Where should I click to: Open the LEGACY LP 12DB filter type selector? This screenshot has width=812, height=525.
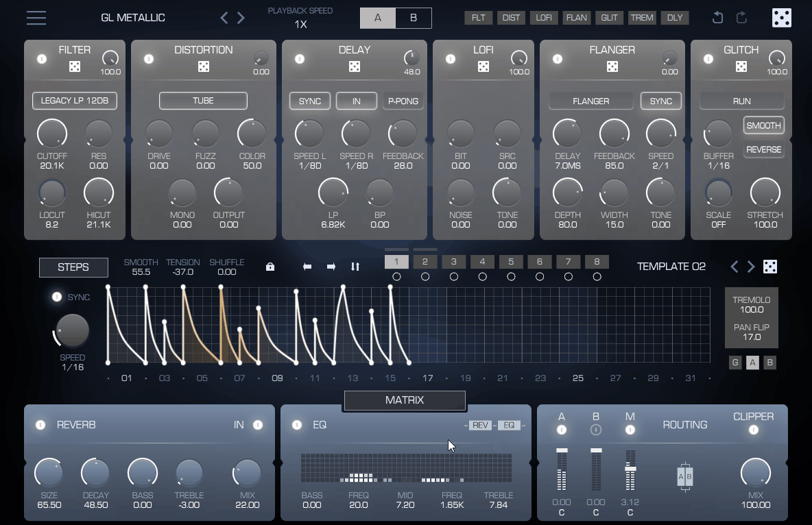pyautogui.click(x=74, y=101)
